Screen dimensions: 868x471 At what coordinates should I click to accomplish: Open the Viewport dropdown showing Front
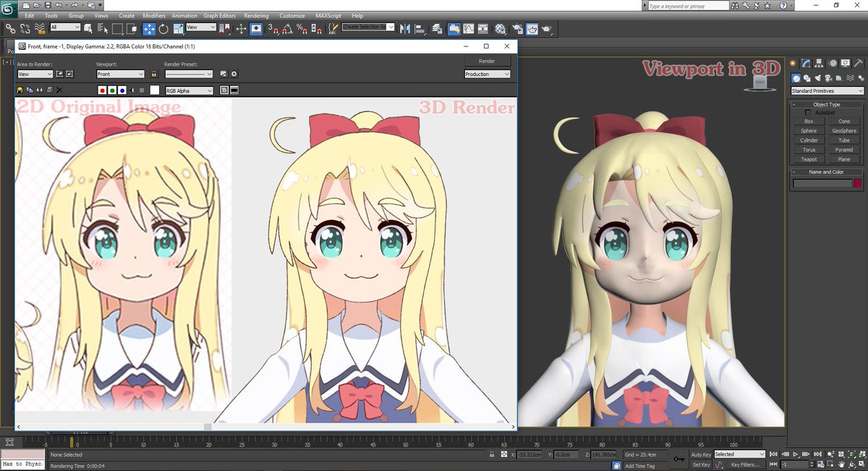coord(120,74)
